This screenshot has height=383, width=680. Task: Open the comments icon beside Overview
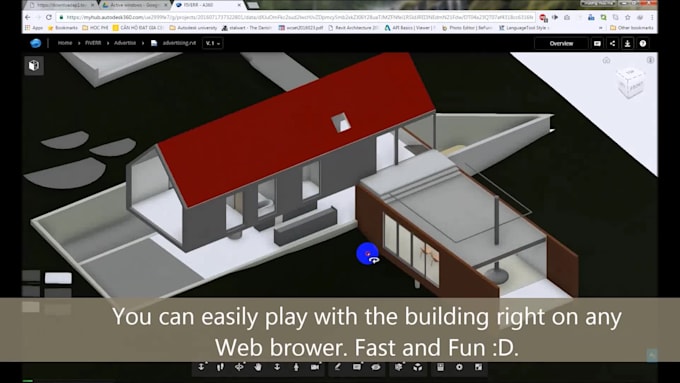pyautogui.click(x=597, y=43)
